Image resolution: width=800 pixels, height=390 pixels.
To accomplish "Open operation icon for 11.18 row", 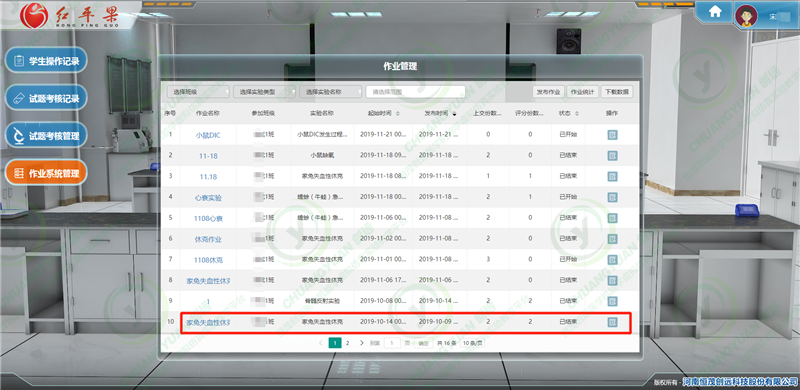I will (612, 176).
